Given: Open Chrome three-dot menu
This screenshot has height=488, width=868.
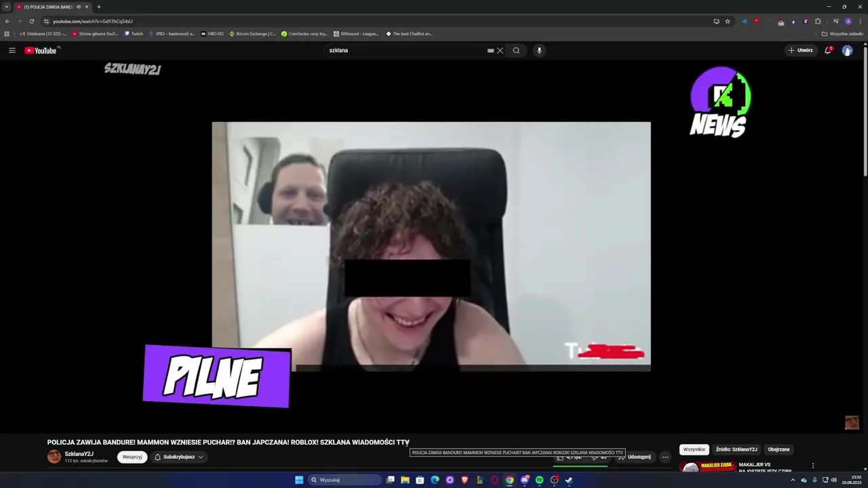Looking at the screenshot, I should [859, 21].
